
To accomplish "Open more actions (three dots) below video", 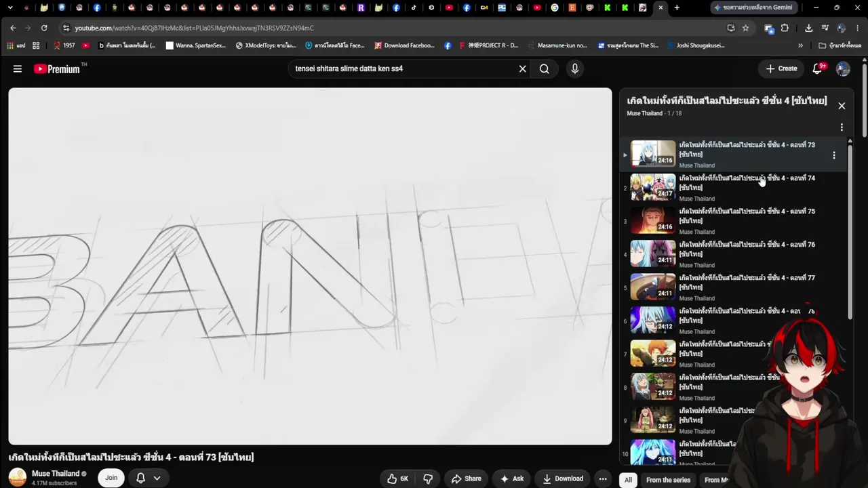I will point(602,479).
